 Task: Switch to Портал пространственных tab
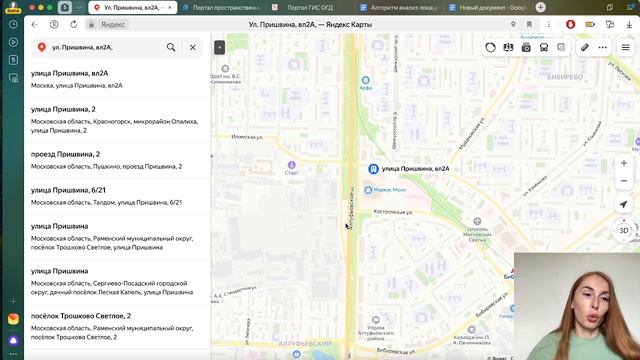(x=222, y=7)
